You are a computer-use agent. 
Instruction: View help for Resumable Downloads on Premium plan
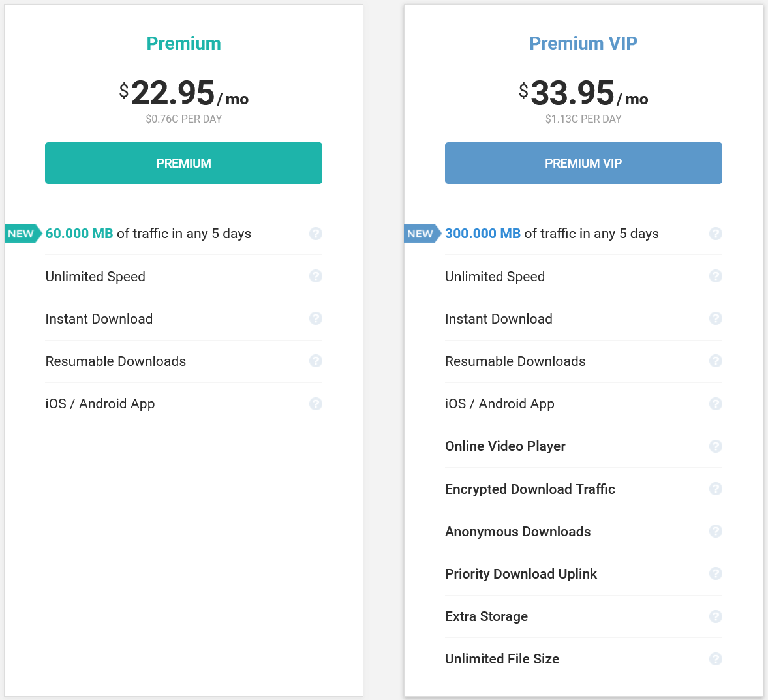316,361
